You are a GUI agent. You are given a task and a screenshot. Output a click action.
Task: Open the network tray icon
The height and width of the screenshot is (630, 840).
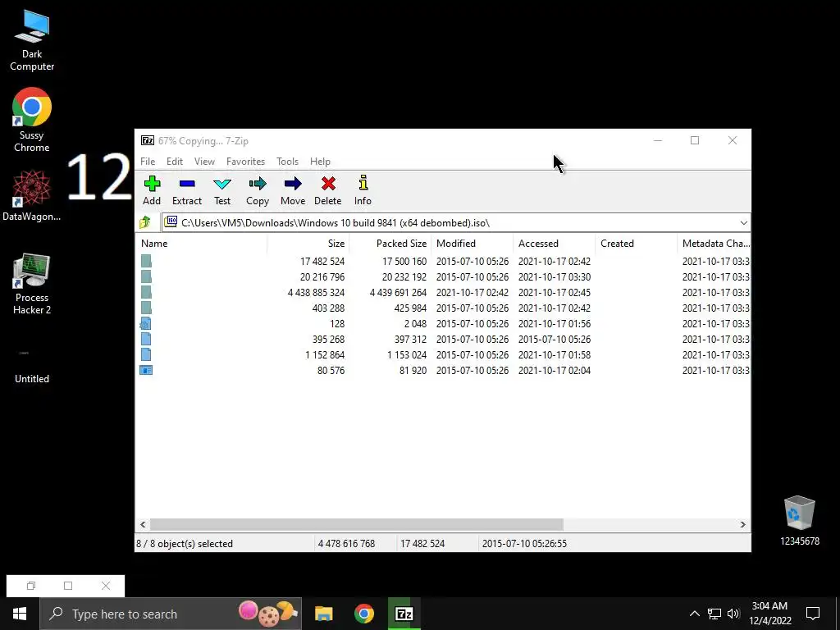pyautogui.click(x=714, y=614)
